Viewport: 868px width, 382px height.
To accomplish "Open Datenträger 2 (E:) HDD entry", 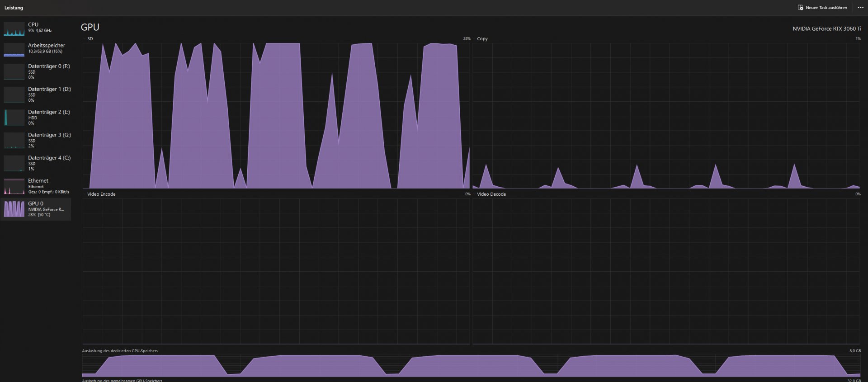I will pos(36,118).
